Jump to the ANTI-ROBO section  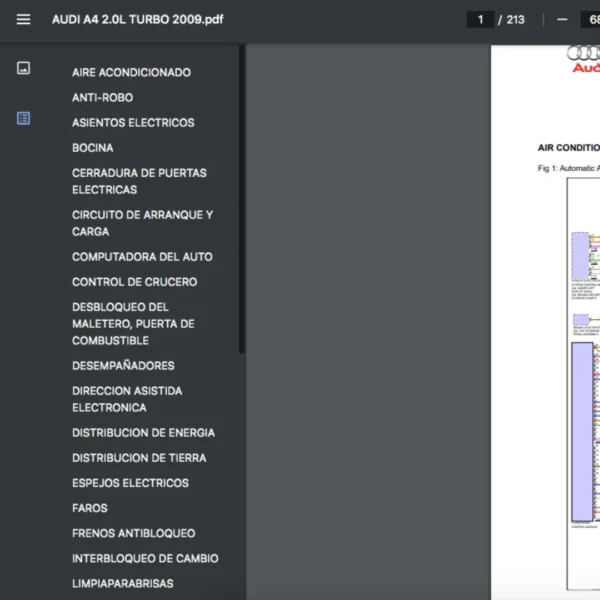tap(102, 98)
